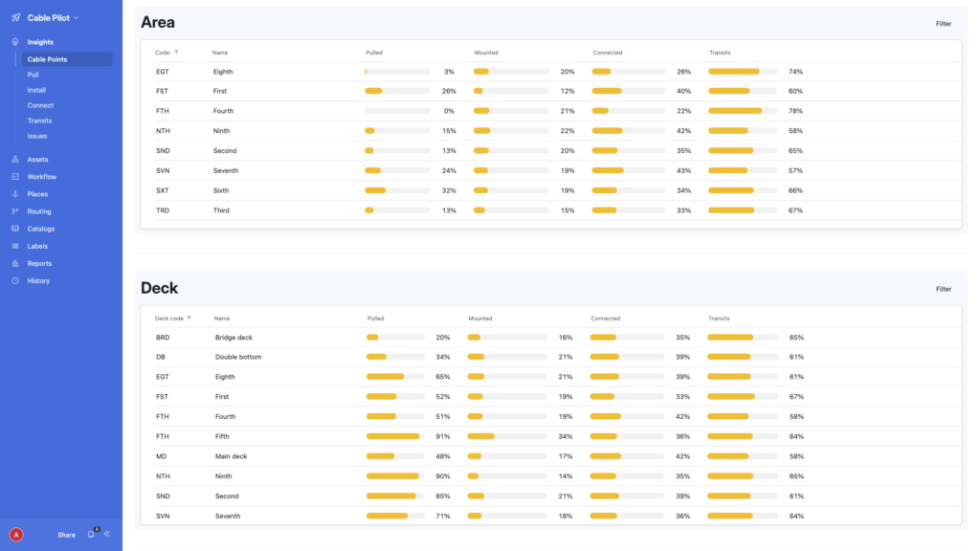Click Filter button in Deck section

click(x=943, y=288)
